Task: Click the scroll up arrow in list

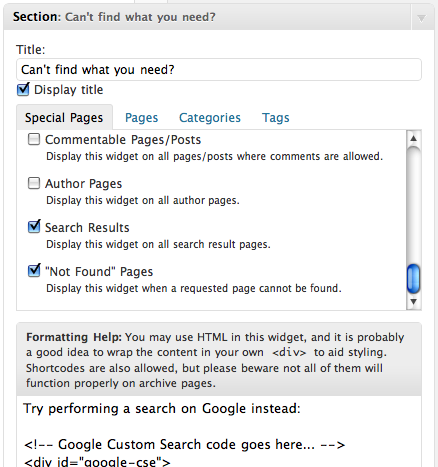Action: point(414,138)
